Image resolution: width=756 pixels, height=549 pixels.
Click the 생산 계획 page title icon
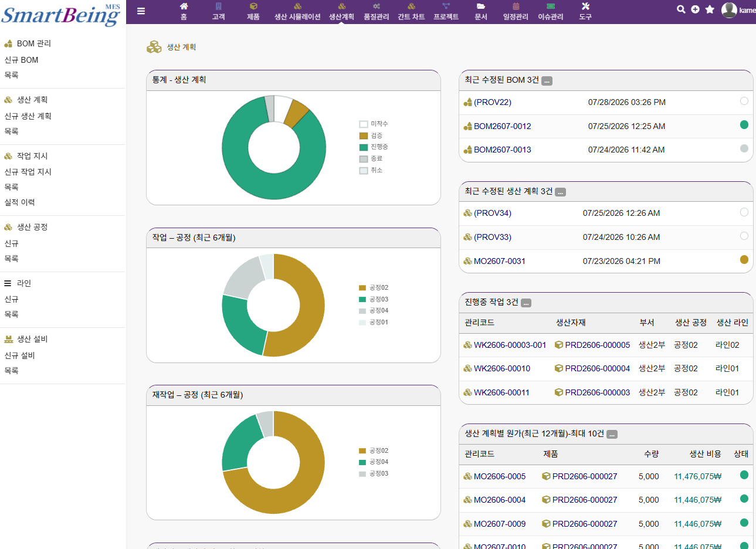[154, 47]
